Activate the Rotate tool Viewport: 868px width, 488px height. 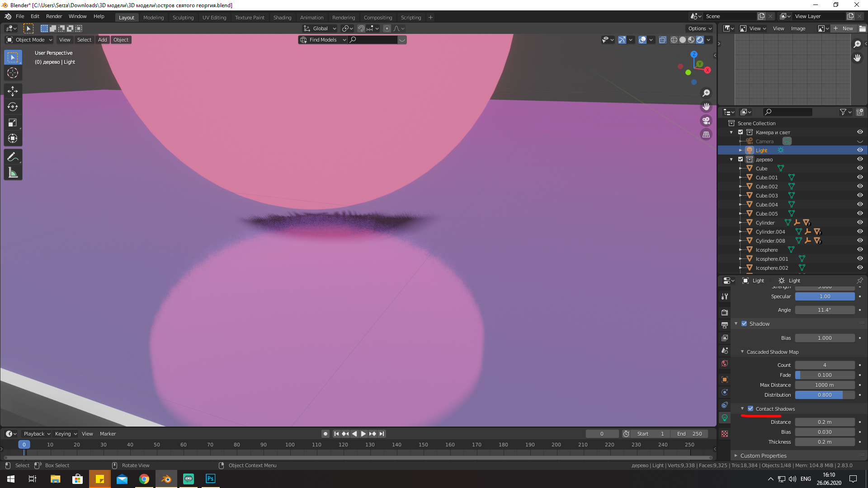click(13, 107)
